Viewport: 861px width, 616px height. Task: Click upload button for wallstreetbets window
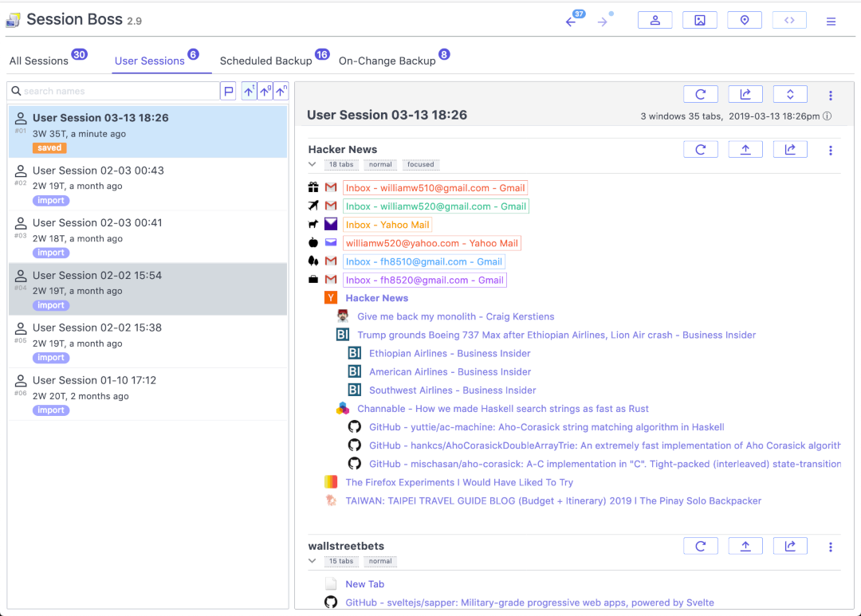click(x=745, y=547)
